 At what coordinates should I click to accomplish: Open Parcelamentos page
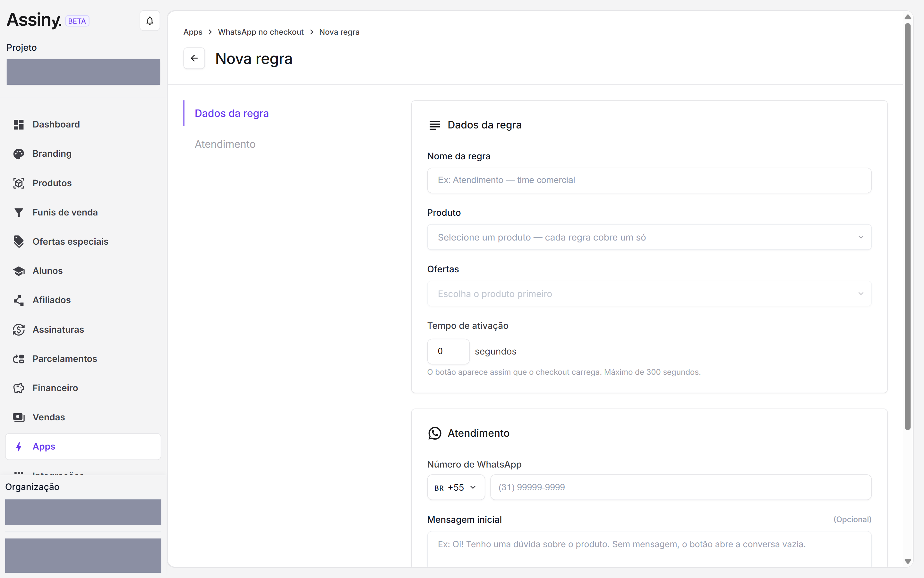pyautogui.click(x=83, y=359)
